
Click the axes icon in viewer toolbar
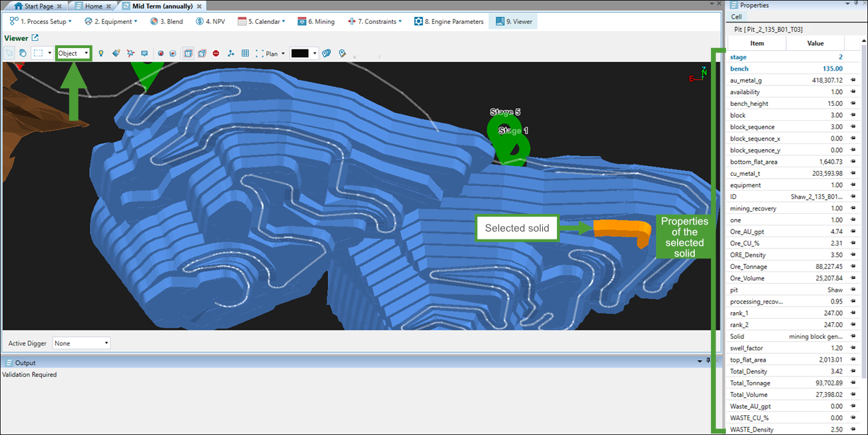[230, 53]
